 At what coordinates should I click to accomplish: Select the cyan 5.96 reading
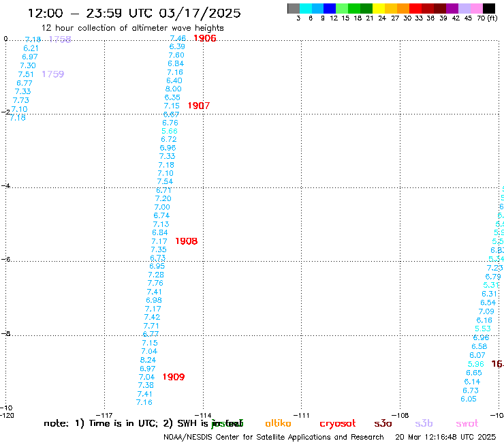tap(475, 364)
